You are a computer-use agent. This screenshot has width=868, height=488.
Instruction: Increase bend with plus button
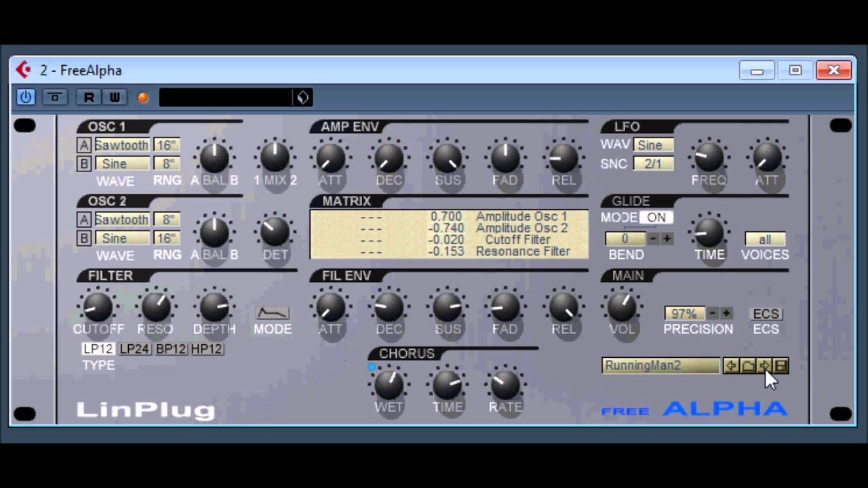[667, 239]
